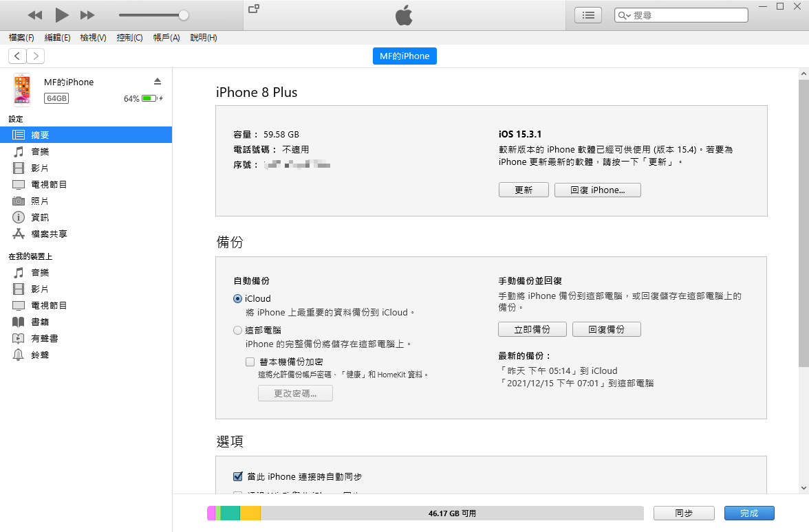Viewport: 809px width, 532px height.
Task: Open the 帳戶 menu
Action: coord(166,38)
